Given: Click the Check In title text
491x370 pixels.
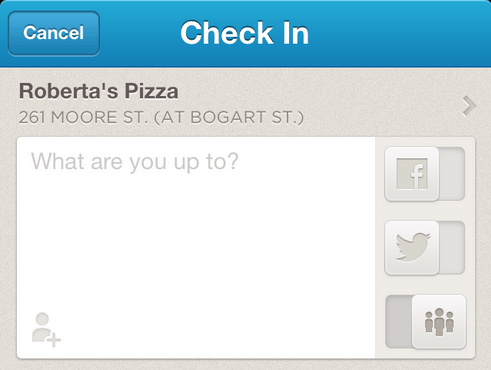Looking at the screenshot, I should (x=245, y=33).
